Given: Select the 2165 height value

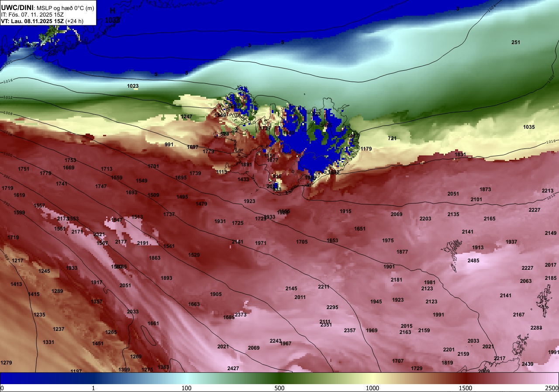Looking at the screenshot, I should [x=490, y=219].
